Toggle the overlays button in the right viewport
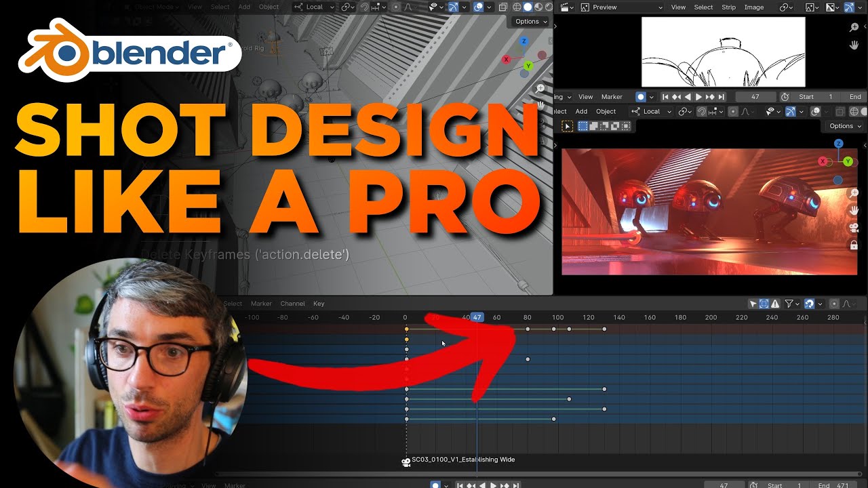Viewport: 868px width, 488px height. pos(816,111)
